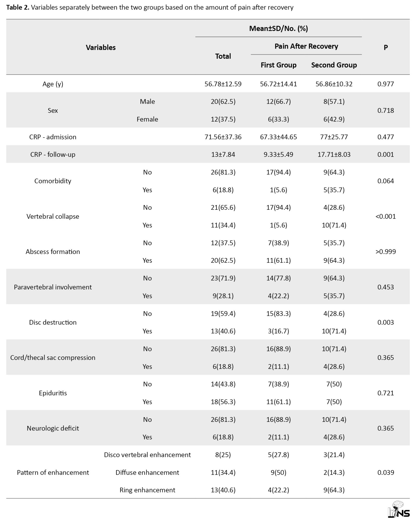Click the Second Group column header
This screenshot has width=420, height=525.
coord(334,65)
